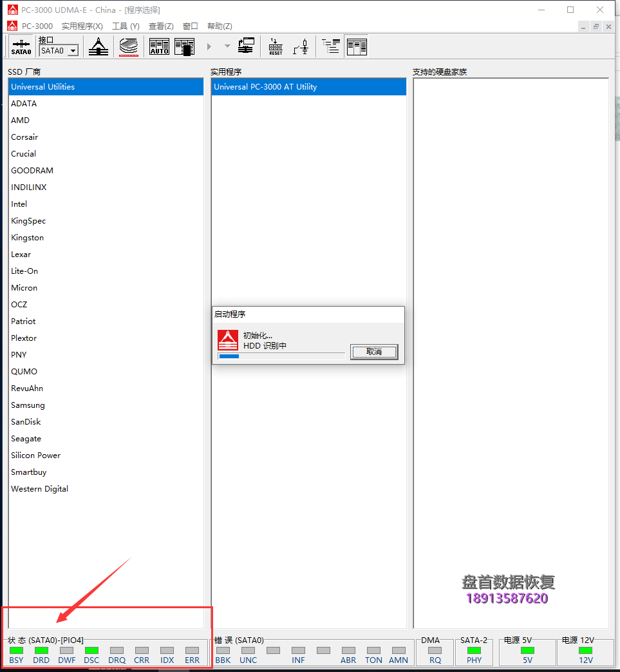Select Smartbuy in SSD vendor list
This screenshot has height=672, width=620.
106,472
